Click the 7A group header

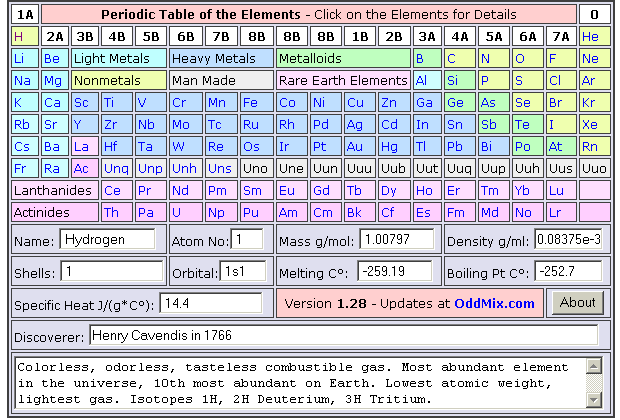[x=561, y=37]
